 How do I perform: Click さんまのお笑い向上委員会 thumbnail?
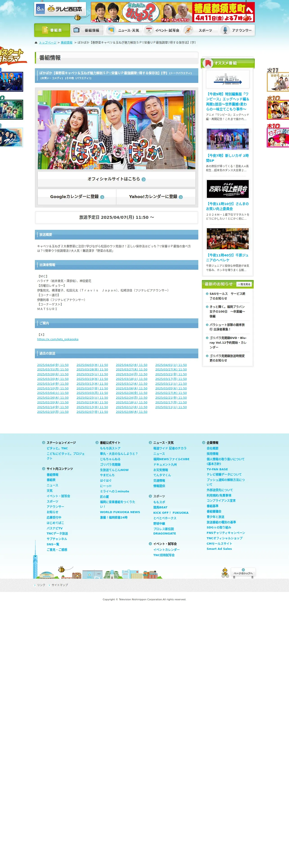(228, 189)
